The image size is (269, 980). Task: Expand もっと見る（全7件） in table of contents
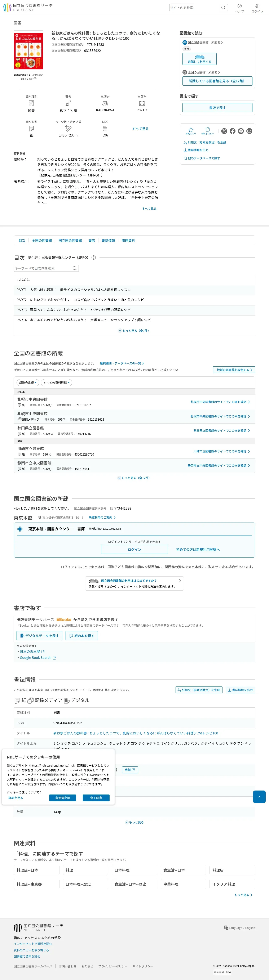(x=134, y=331)
